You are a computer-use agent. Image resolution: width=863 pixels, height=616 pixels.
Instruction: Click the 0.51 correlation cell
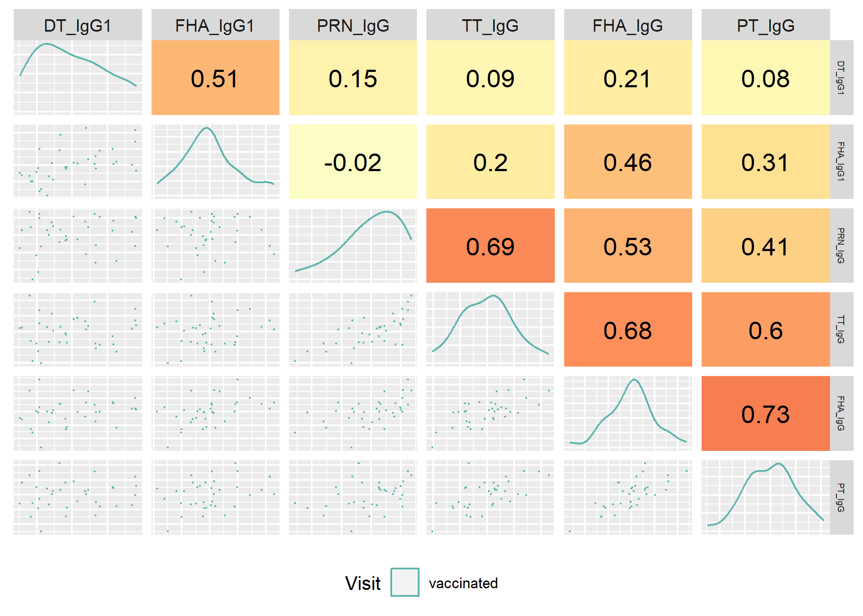tap(215, 78)
